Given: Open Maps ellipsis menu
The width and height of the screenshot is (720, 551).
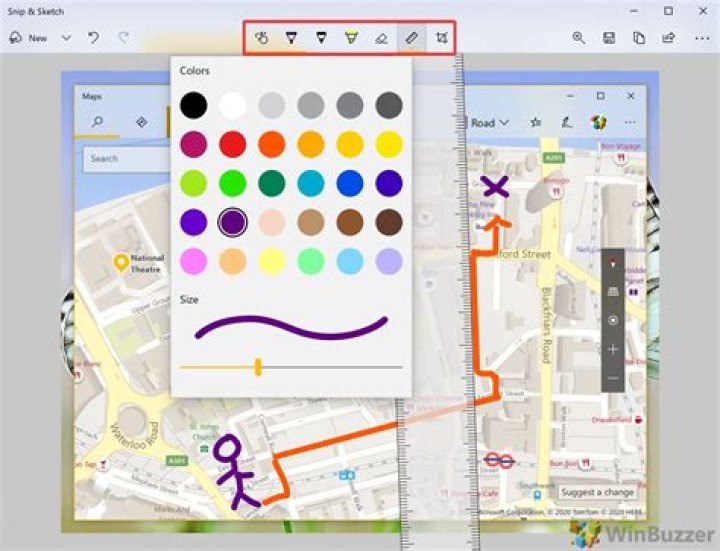Looking at the screenshot, I should tap(630, 123).
